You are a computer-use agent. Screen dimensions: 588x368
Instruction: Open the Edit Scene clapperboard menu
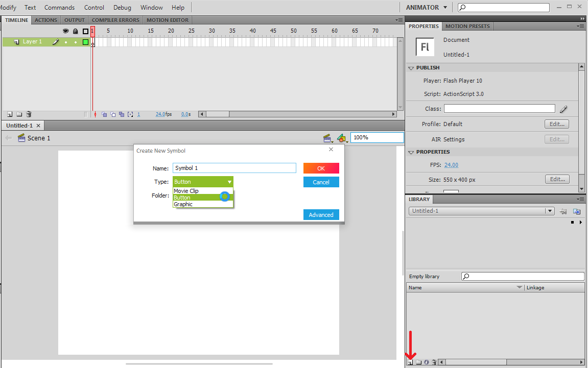coord(328,138)
